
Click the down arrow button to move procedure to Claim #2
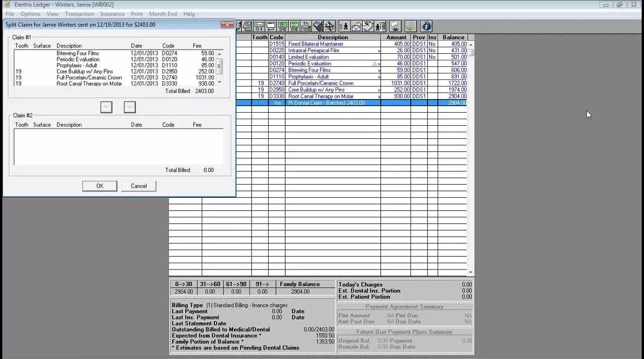(106, 107)
